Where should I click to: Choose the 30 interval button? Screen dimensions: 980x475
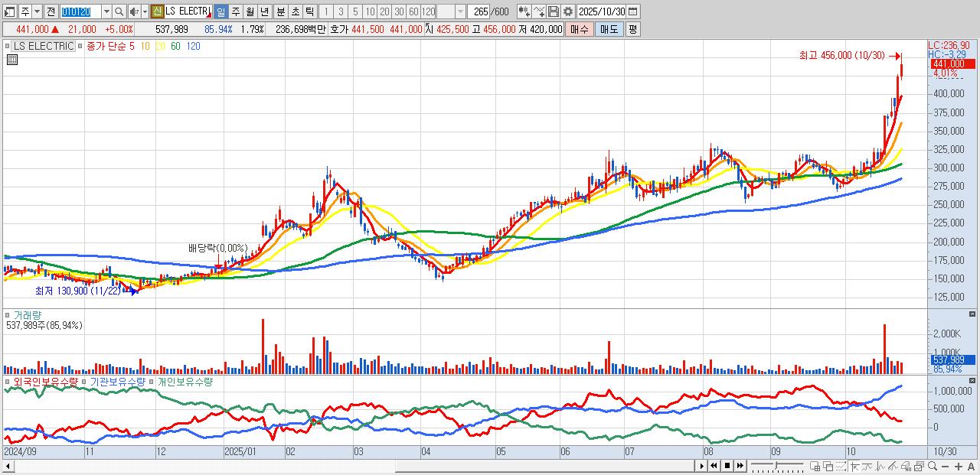(x=399, y=11)
